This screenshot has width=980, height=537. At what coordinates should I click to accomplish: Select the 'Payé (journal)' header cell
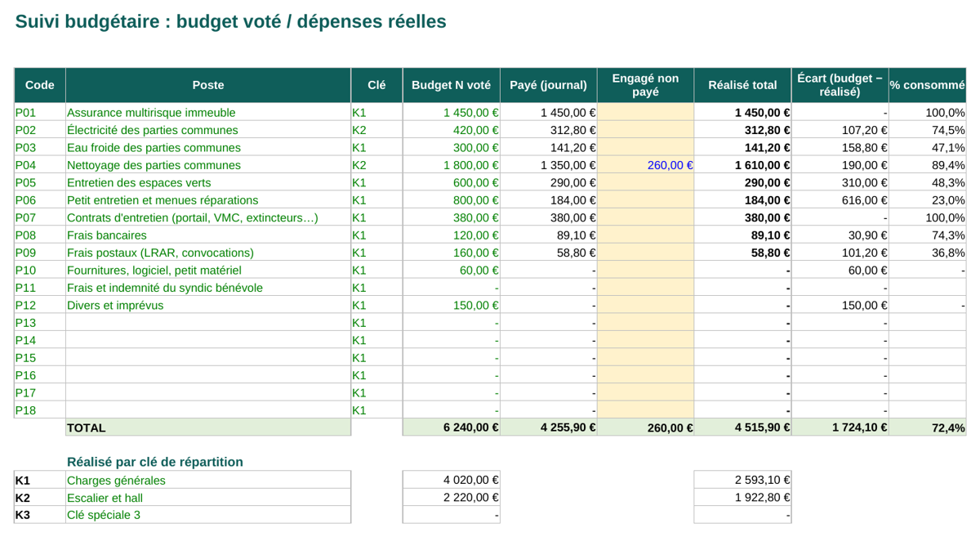(x=548, y=85)
